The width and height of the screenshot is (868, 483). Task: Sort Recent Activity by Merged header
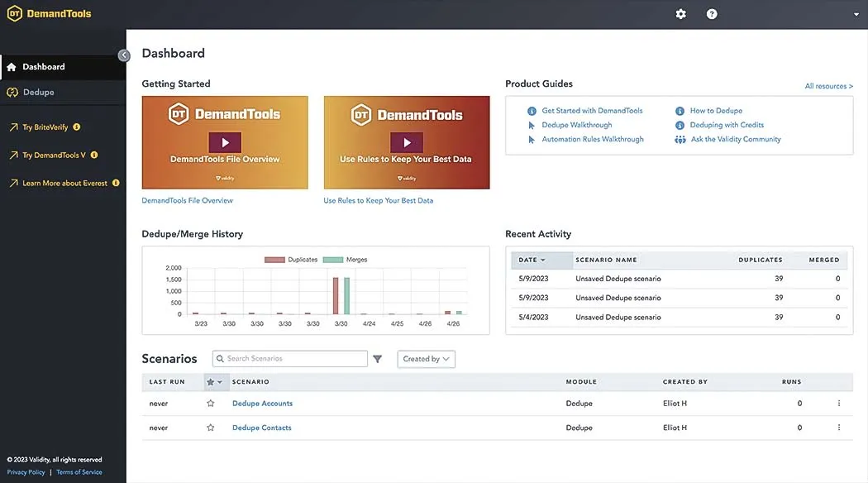click(824, 260)
